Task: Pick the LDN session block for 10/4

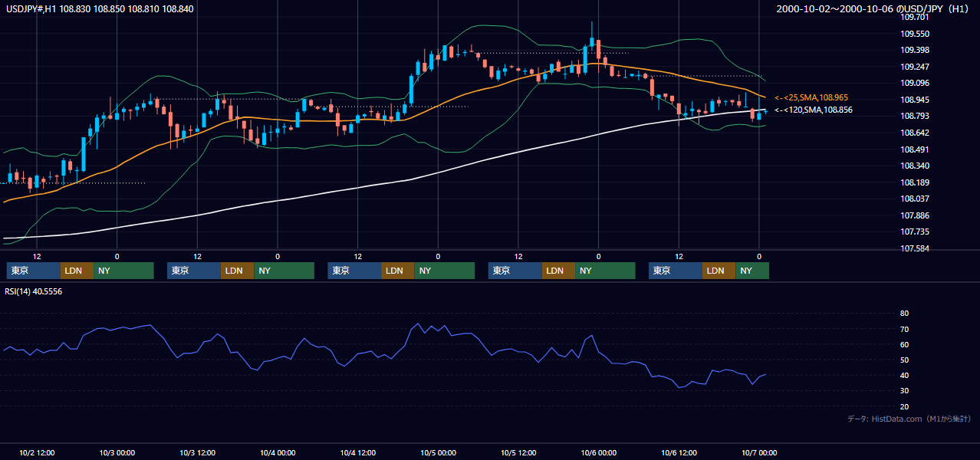Action: pyautogui.click(x=398, y=271)
